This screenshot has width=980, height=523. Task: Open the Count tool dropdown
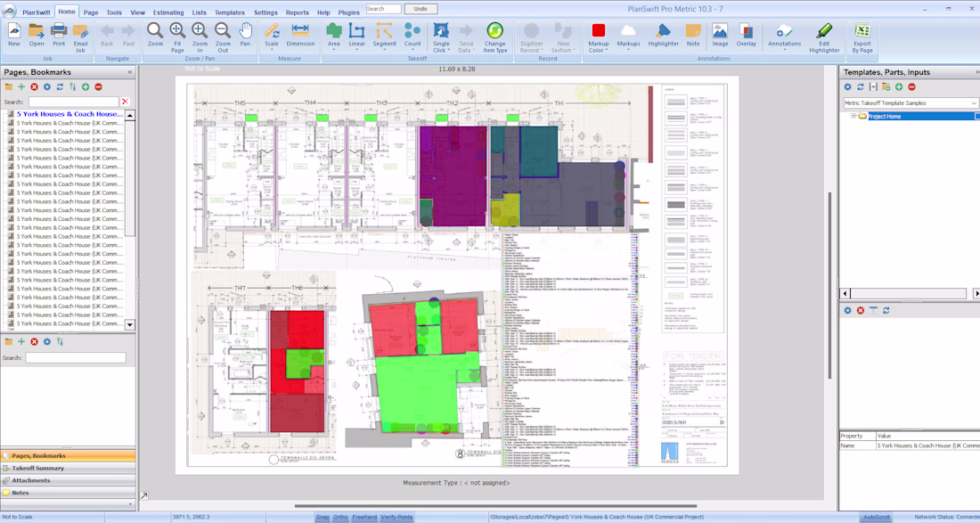pos(412,51)
